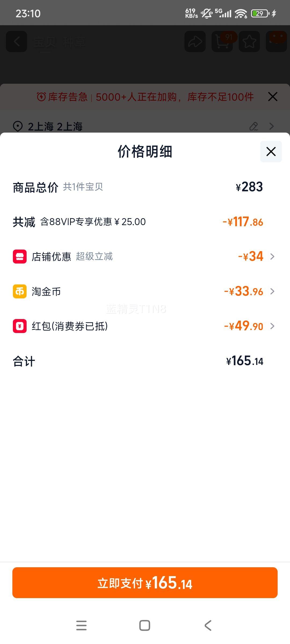290x644 pixels.
Task: Expand 红包 deduction details chevron
Action: coord(272,326)
